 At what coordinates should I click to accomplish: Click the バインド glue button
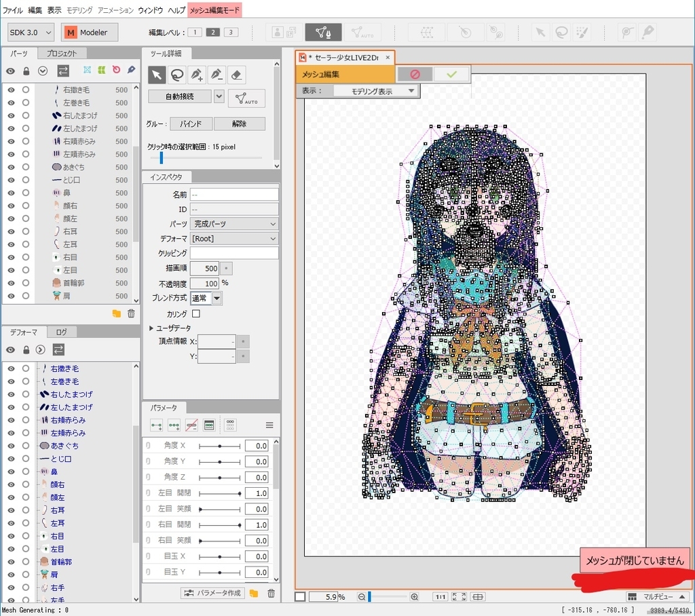coord(191,123)
